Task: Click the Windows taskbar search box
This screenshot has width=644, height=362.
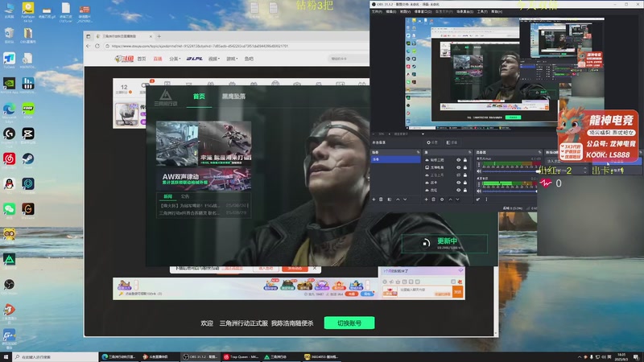Action: (56, 357)
